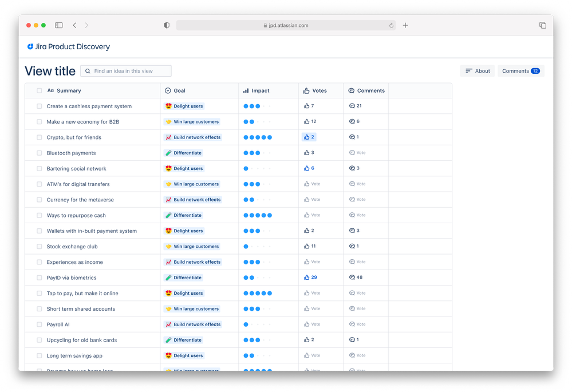
Task: Tick the select-all checkbox in Summary header
Action: tap(40, 90)
